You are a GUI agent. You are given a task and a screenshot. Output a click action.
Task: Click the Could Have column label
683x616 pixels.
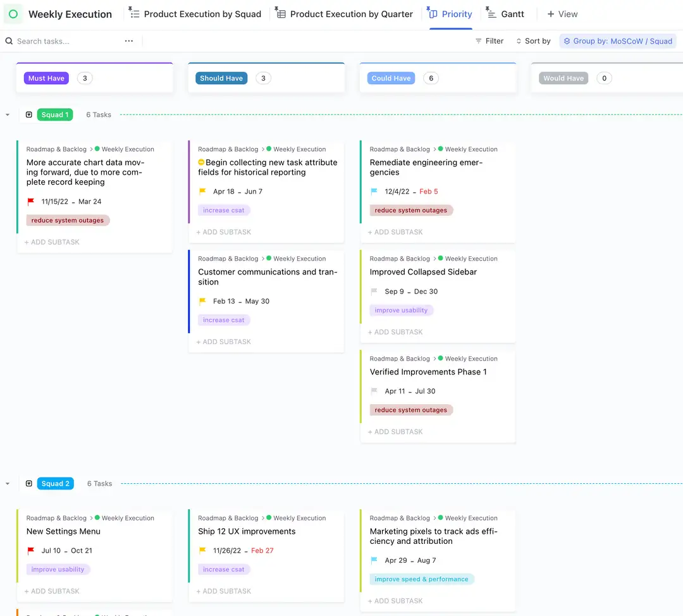coord(391,78)
